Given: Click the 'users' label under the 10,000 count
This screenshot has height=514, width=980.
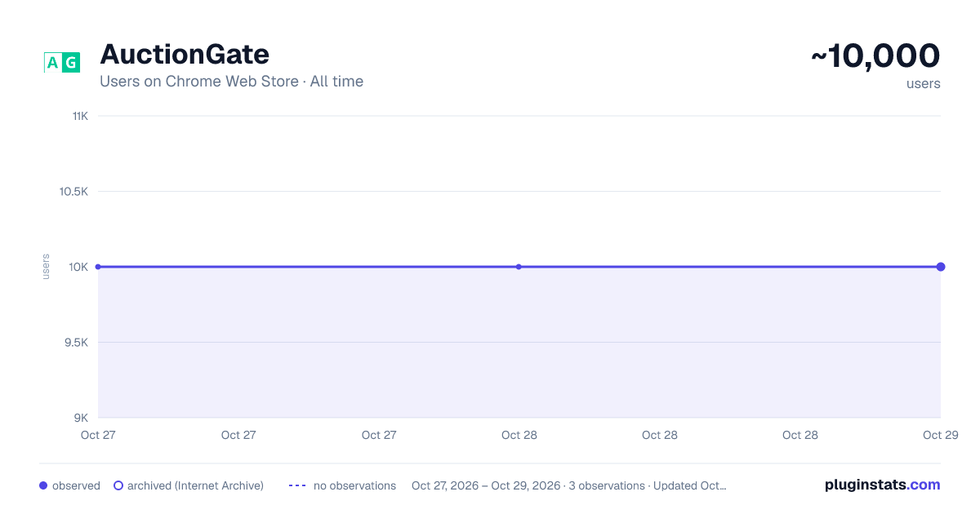Looking at the screenshot, I should pyautogui.click(x=924, y=83).
